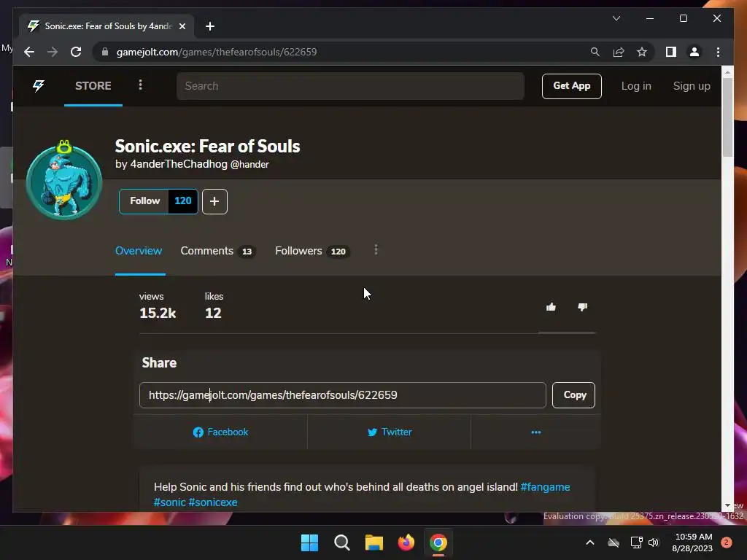Image resolution: width=747 pixels, height=560 pixels.
Task: Click the 15.2k views value
Action: [158, 313]
